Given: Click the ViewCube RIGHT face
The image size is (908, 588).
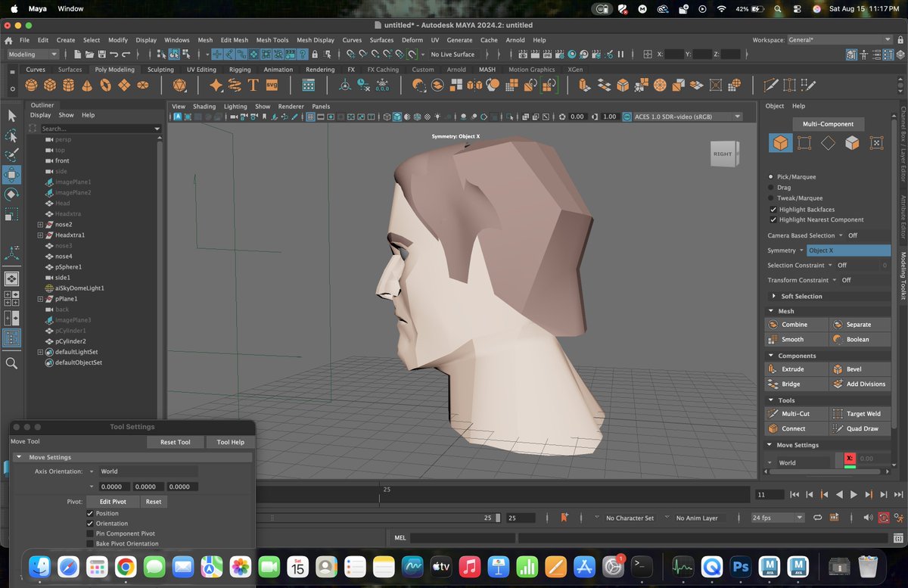Looking at the screenshot, I should tap(723, 154).
